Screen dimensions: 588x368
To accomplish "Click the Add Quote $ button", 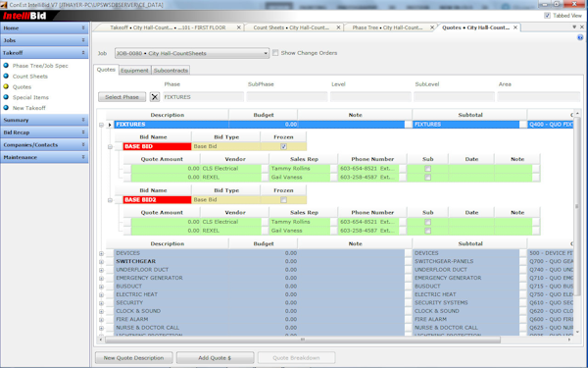I will 215,358.
